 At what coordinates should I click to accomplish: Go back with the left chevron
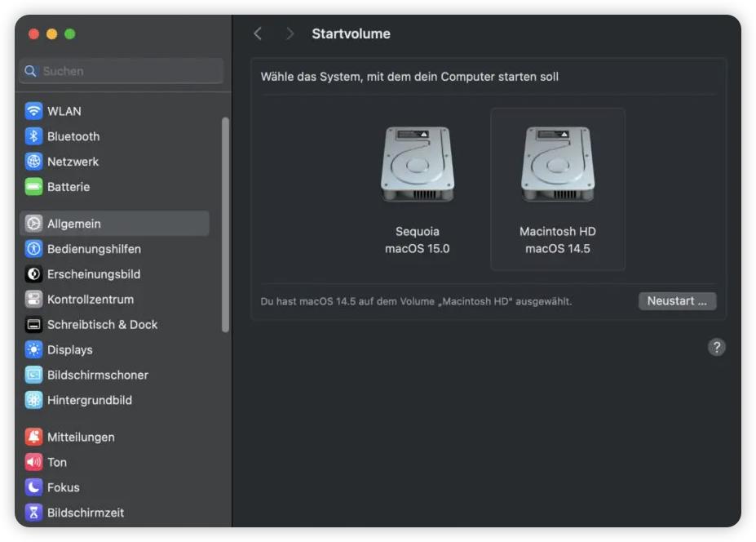pos(258,33)
